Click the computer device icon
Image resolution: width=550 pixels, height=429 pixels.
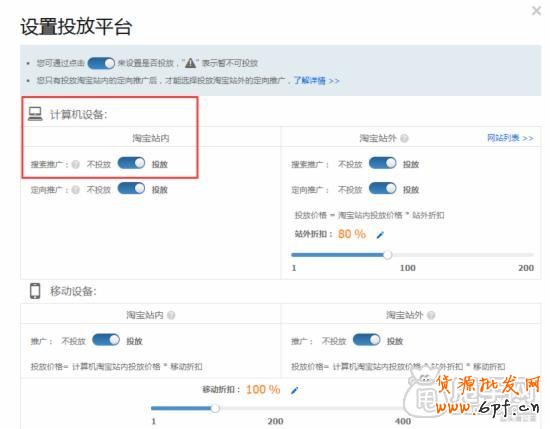(x=35, y=114)
